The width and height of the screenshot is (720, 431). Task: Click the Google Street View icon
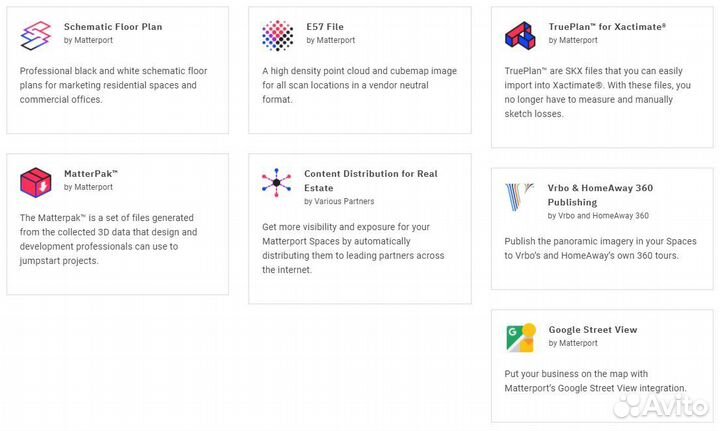[x=520, y=338]
